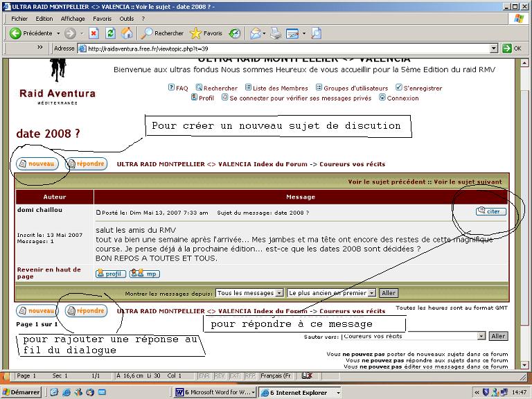Click the mp private message button

coord(145,274)
